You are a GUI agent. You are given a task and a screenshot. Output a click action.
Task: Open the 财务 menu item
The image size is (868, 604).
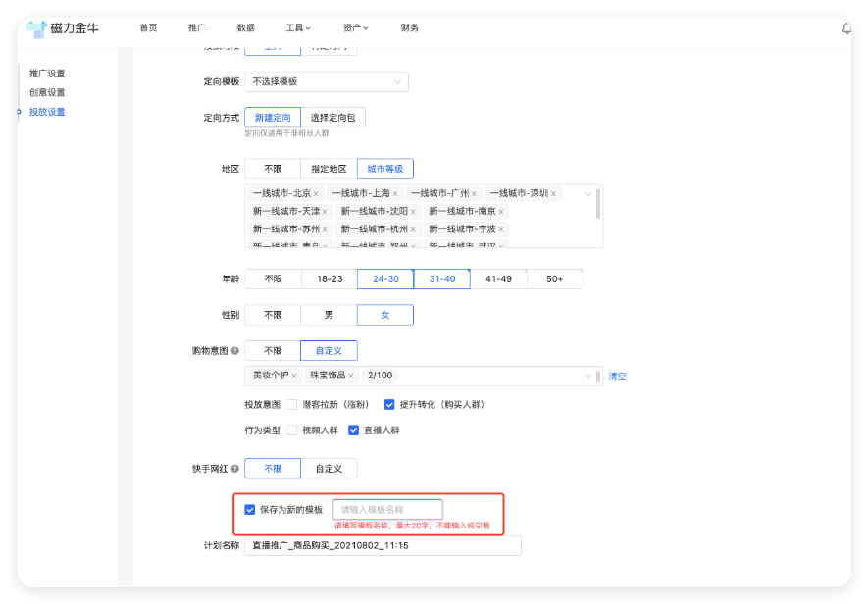(x=409, y=27)
